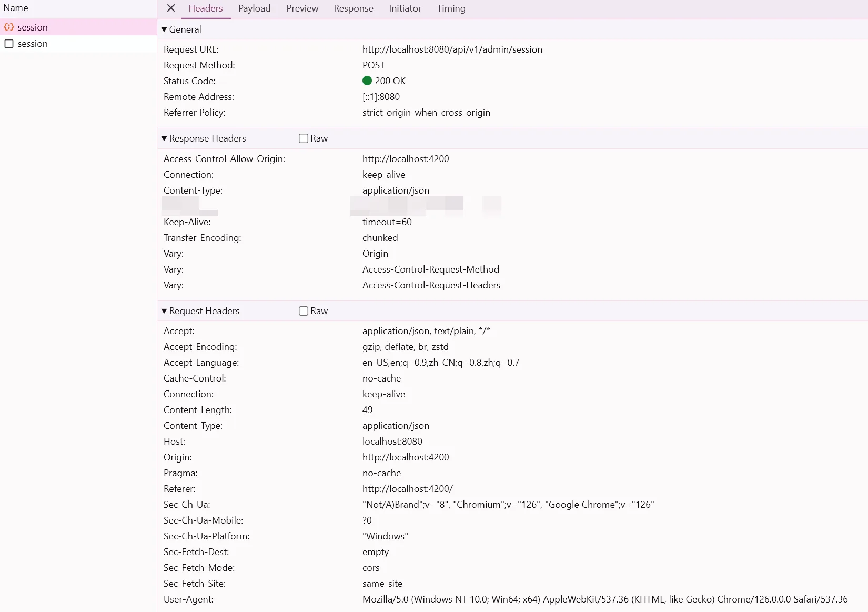868x612 pixels.
Task: Enable Raw view for Response Headers
Action: 304,138
